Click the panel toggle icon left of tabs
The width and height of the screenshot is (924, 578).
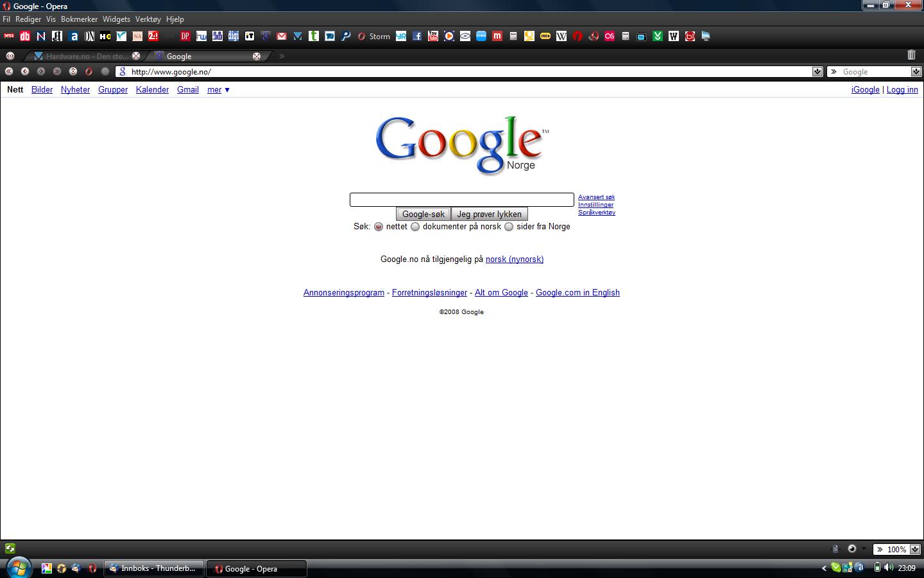pyautogui.click(x=10, y=56)
